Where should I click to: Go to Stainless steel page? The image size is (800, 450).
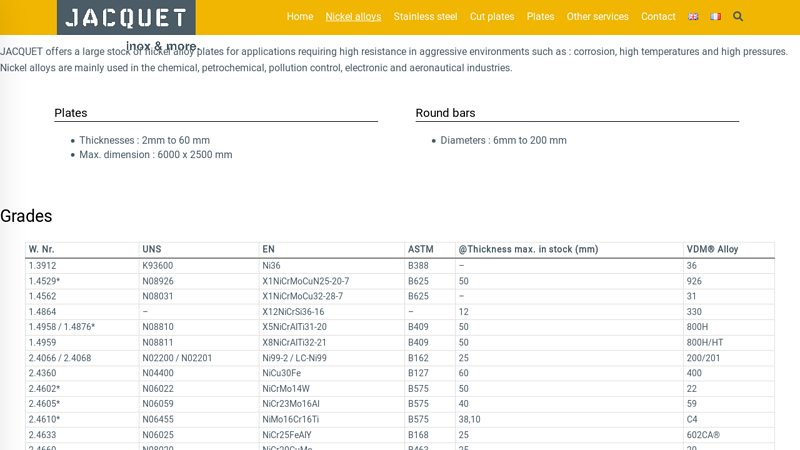(x=425, y=17)
